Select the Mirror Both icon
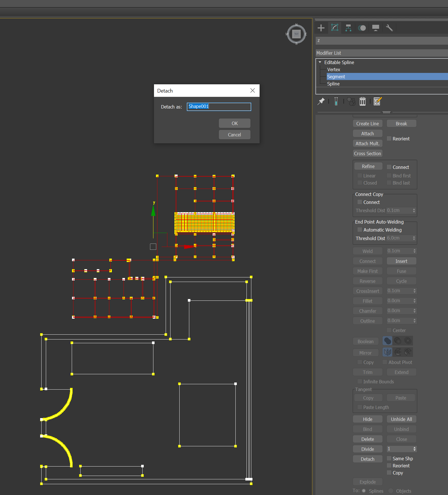448x495 pixels. [x=408, y=352]
